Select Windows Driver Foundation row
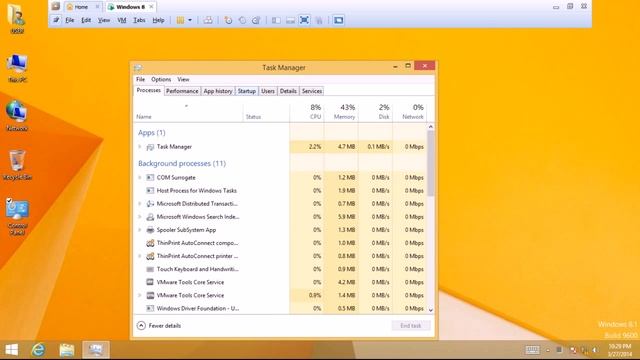The width and height of the screenshot is (640, 360). click(x=280, y=308)
